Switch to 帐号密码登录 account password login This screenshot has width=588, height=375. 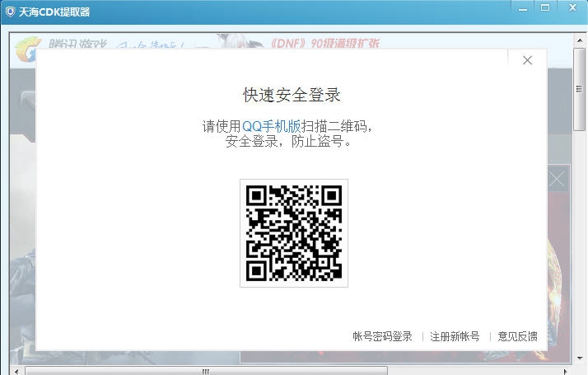pyautogui.click(x=382, y=336)
